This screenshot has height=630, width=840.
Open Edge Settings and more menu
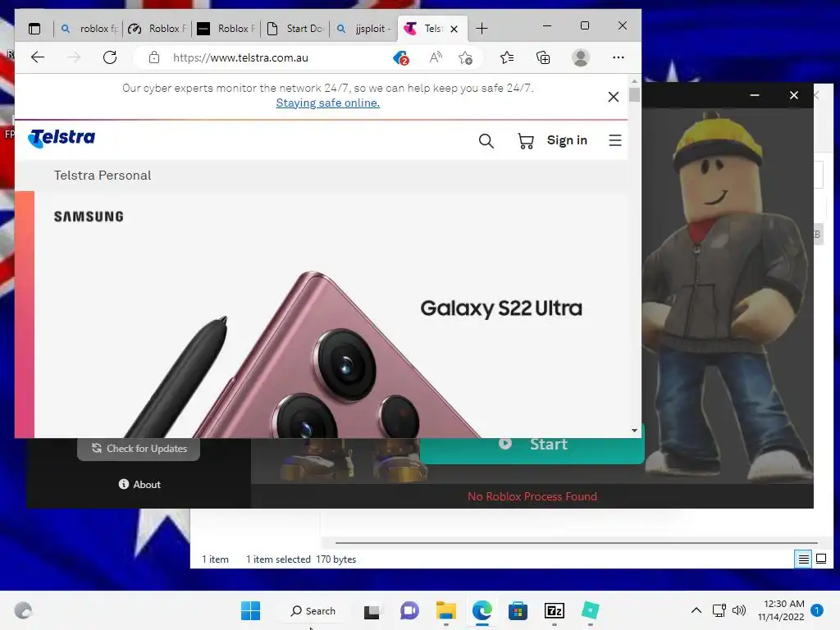[619, 57]
